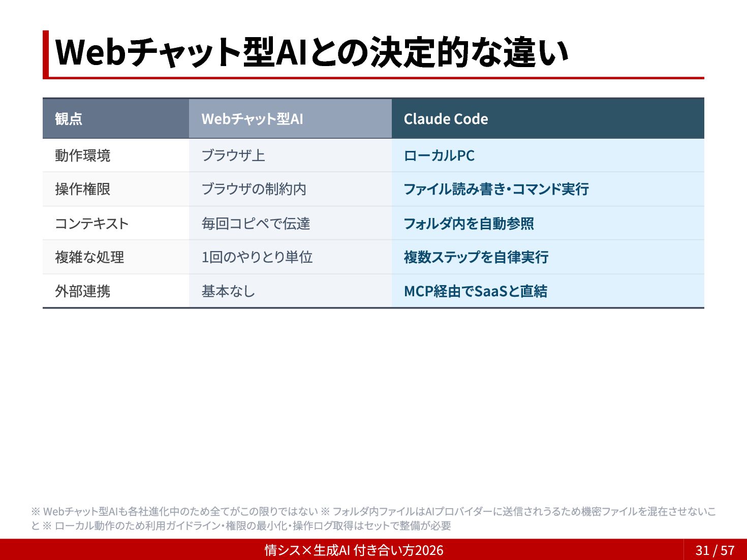Screen dimensions: 747x560
Task: Click the 'MCP経由でSaaSと直結' cell
Action: [x=548, y=291]
